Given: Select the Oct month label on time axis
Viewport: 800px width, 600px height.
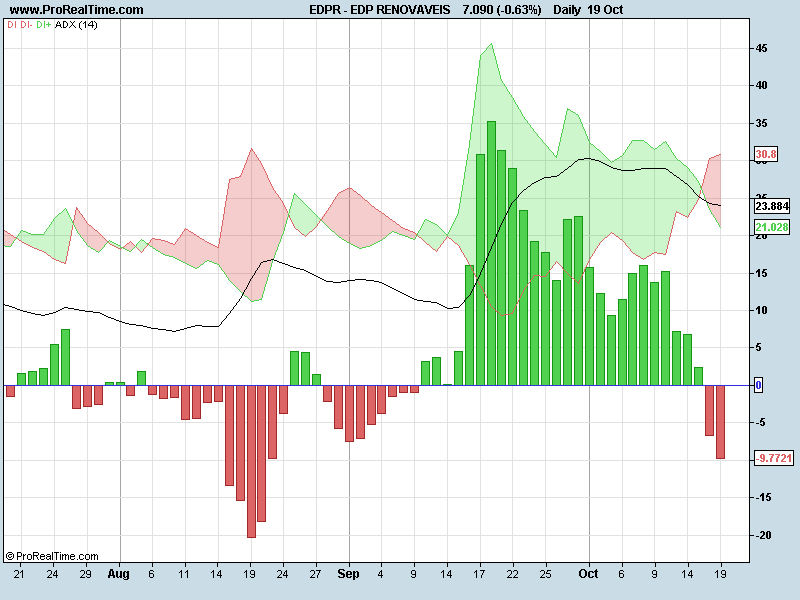Looking at the screenshot, I should (x=588, y=574).
